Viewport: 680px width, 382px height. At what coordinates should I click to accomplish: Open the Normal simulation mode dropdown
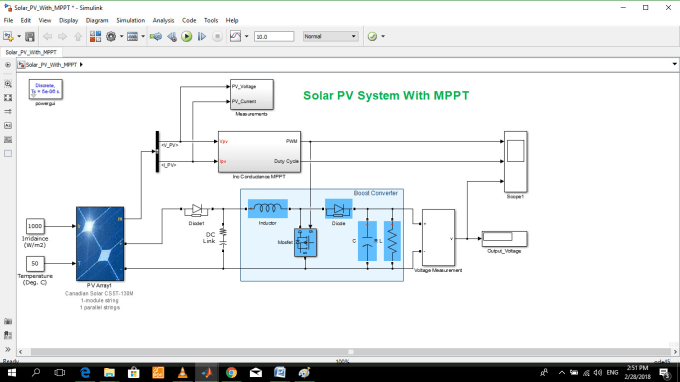click(x=330, y=36)
